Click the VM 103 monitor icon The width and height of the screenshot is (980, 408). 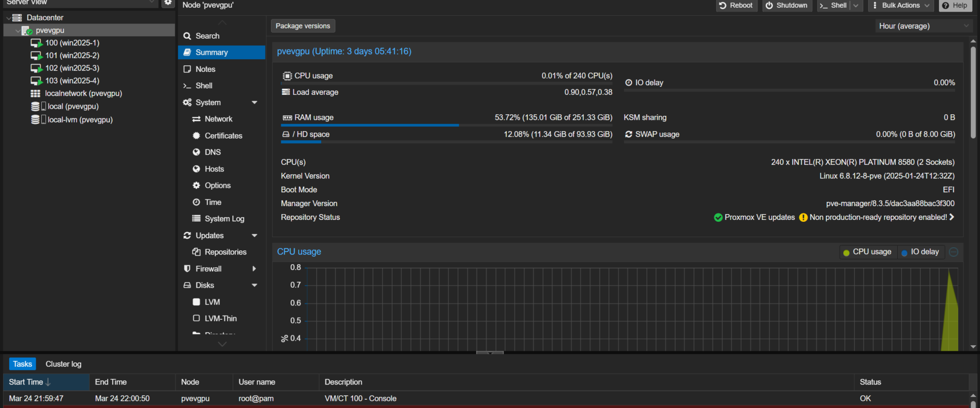coord(36,81)
